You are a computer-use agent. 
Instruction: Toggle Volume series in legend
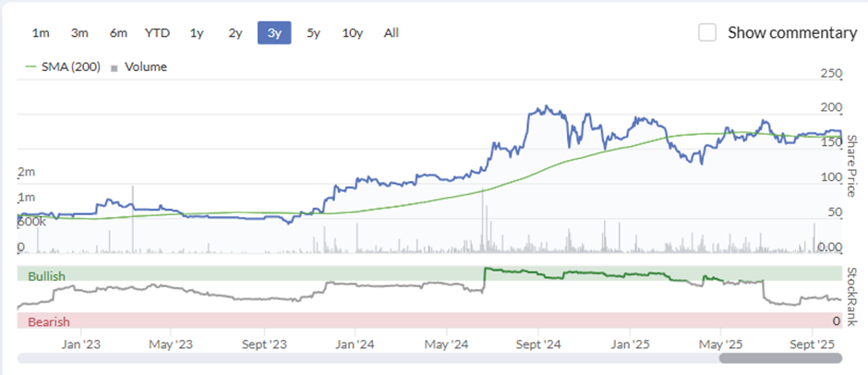point(145,67)
